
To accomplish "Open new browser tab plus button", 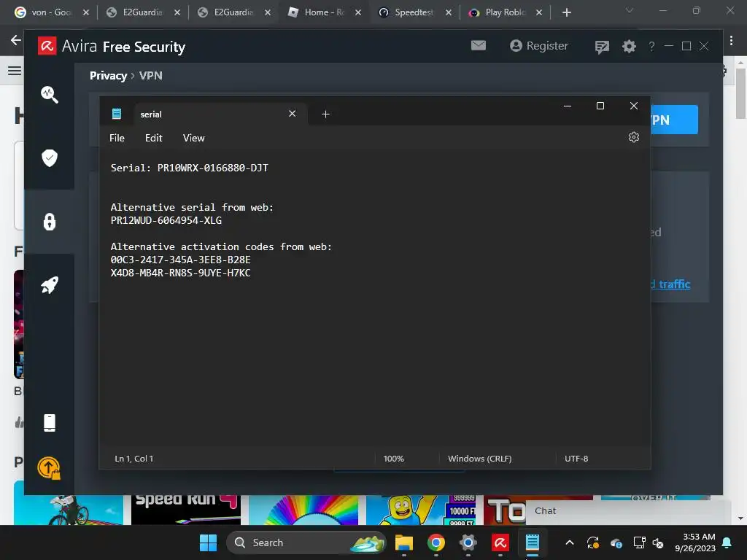I will [x=566, y=12].
